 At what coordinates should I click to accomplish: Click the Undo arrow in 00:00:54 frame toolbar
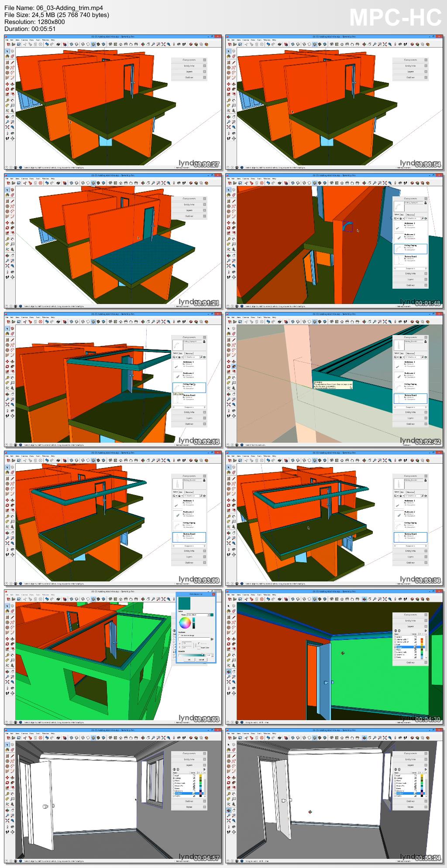[x=268, y=44]
